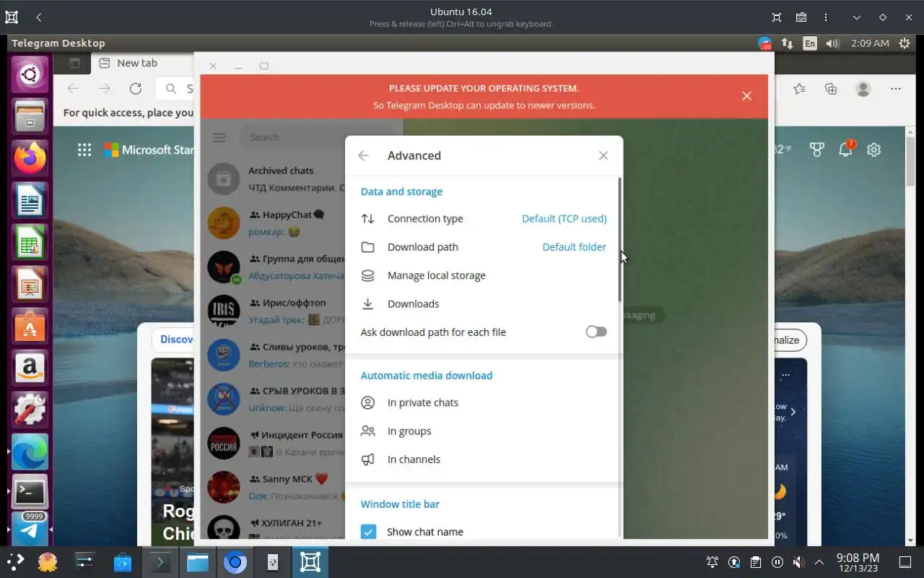Click host taskbar file manager icon
Screen dimensions: 924x578
[x=197, y=562]
